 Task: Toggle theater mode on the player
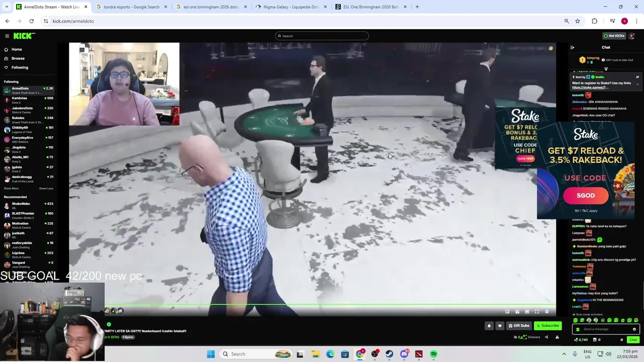coord(527,312)
